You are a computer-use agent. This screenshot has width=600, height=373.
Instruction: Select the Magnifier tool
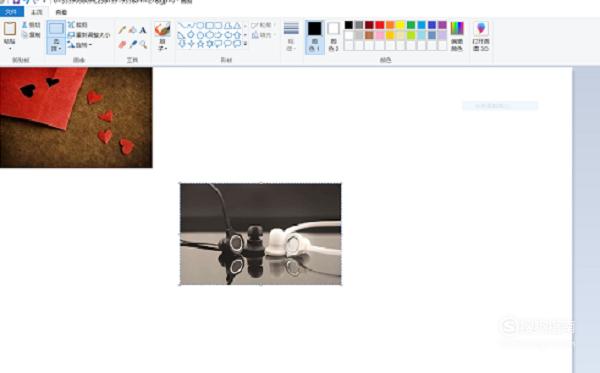point(143,44)
